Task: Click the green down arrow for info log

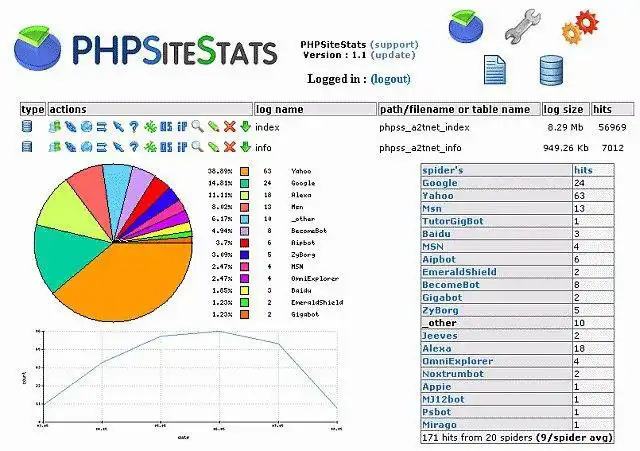Action: [x=245, y=147]
